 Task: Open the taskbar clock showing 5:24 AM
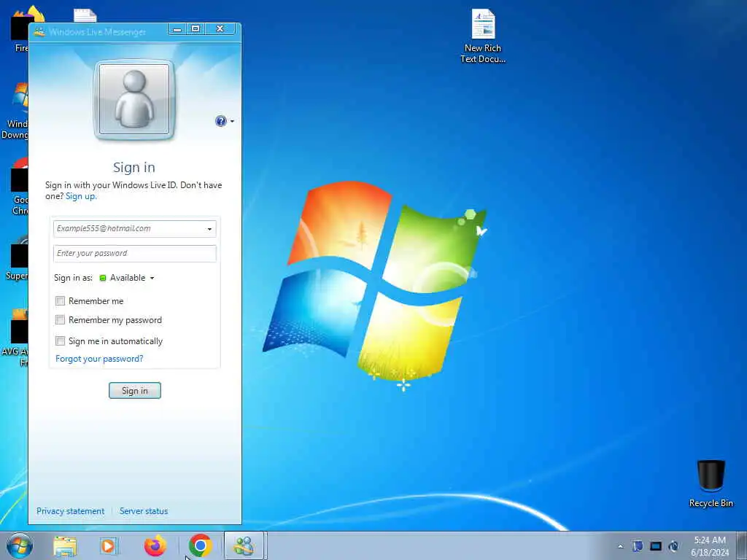[x=710, y=545]
